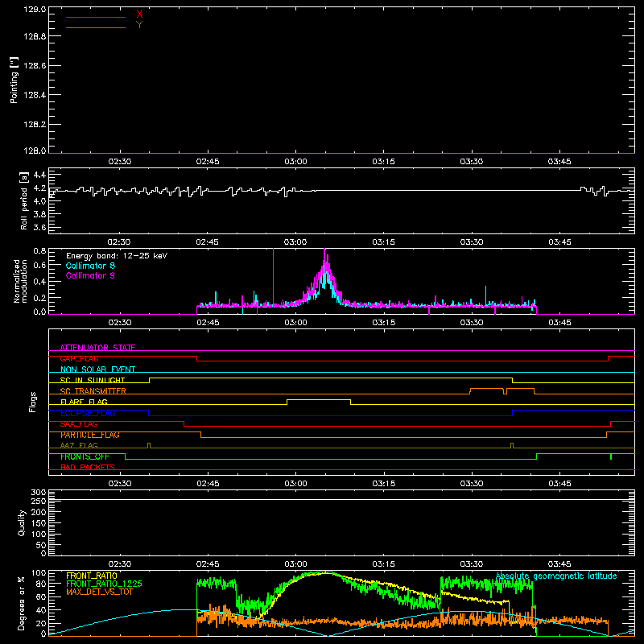644x644 pixels.
Task: Click the green FRONTS_OFF label
Action: [x=85, y=456]
